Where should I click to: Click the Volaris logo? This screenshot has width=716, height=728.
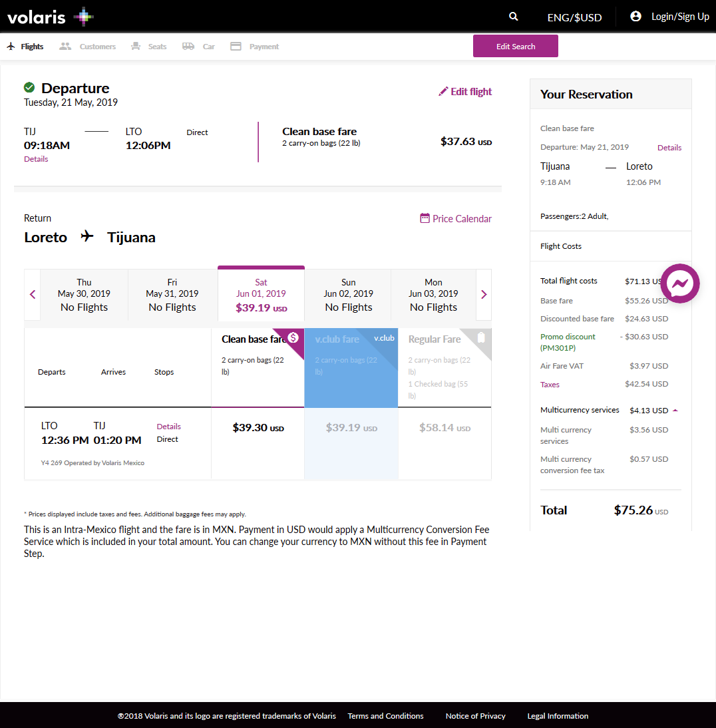click(50, 17)
